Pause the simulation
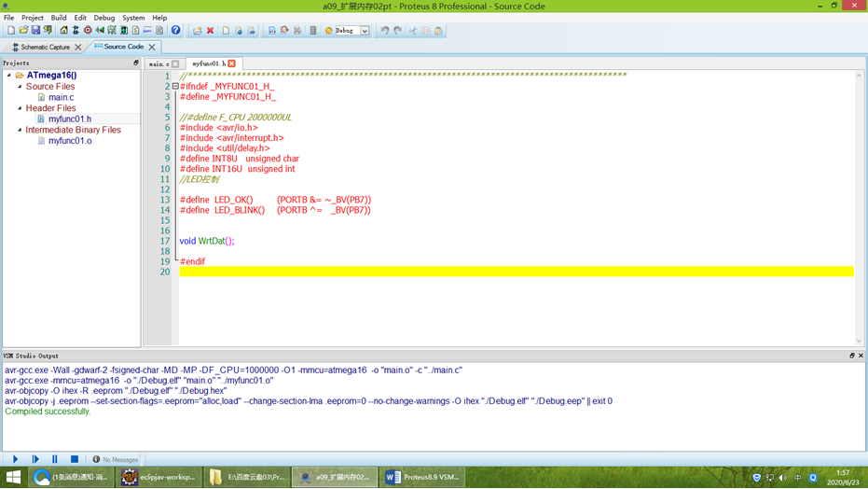The width and height of the screenshot is (868, 489). [55, 459]
